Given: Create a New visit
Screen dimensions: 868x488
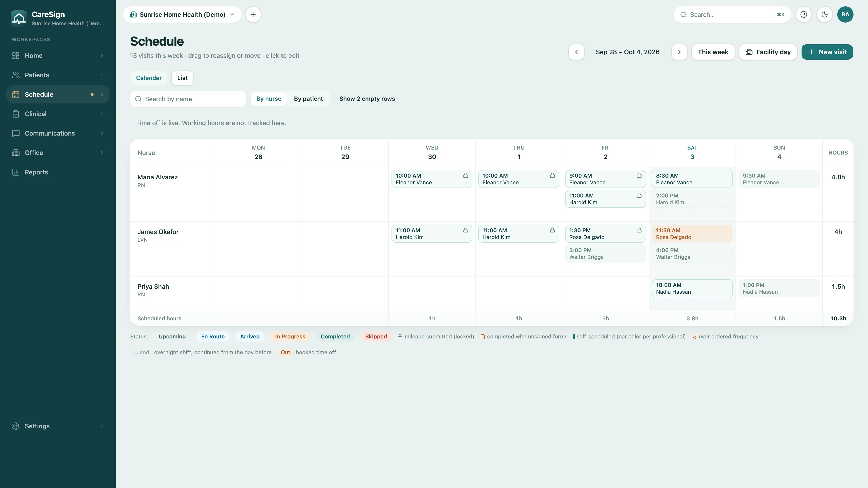Looking at the screenshot, I should 827,52.
